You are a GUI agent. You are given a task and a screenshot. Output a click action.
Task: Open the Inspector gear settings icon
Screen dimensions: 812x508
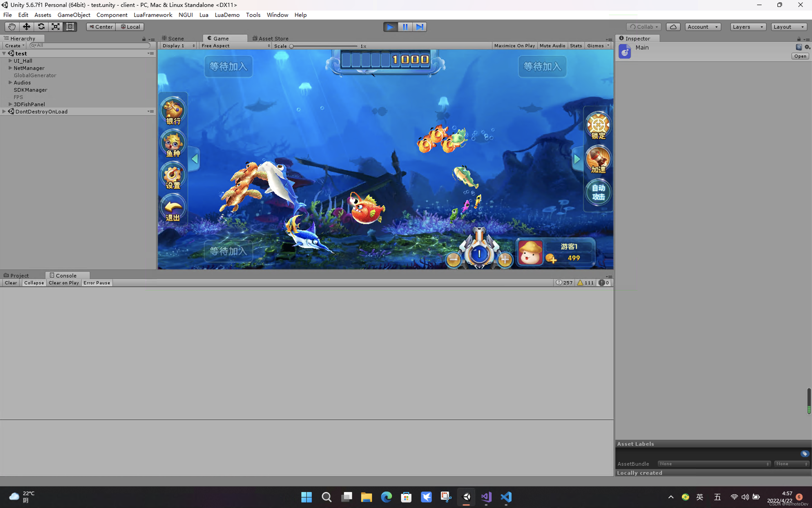(x=807, y=47)
